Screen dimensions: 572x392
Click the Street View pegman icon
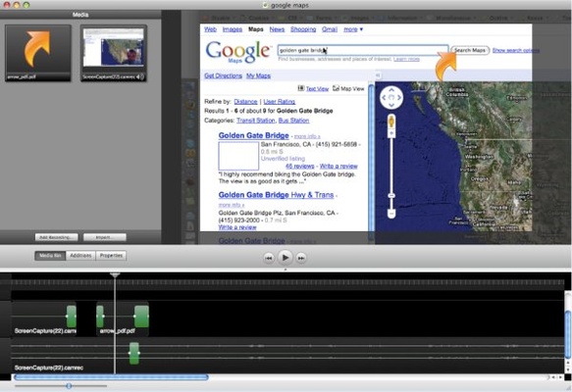(x=391, y=122)
